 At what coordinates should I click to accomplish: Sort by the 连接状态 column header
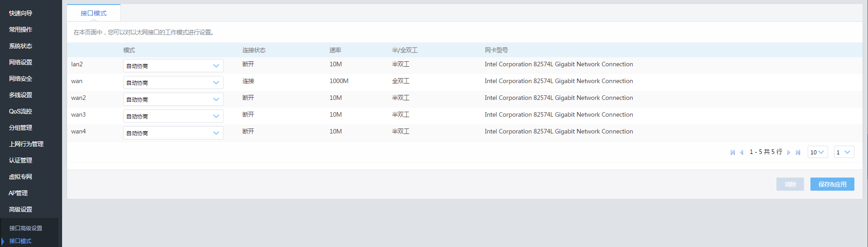pos(254,50)
